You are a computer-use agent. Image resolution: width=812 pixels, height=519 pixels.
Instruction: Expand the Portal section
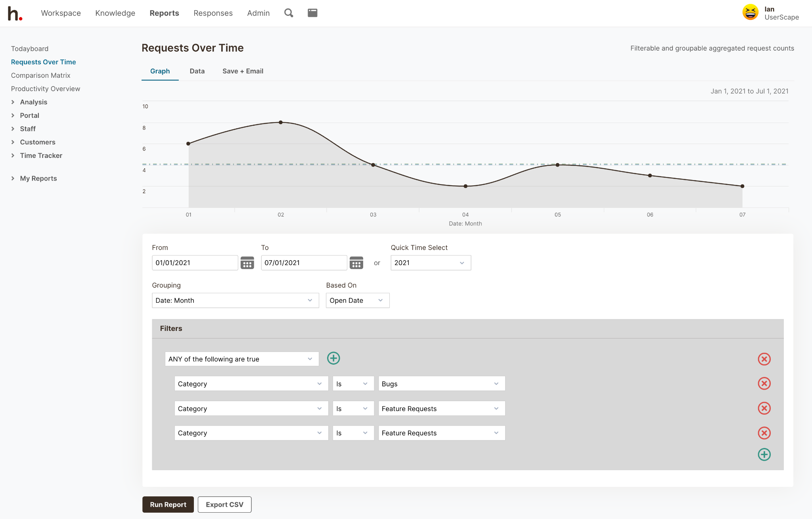point(25,115)
